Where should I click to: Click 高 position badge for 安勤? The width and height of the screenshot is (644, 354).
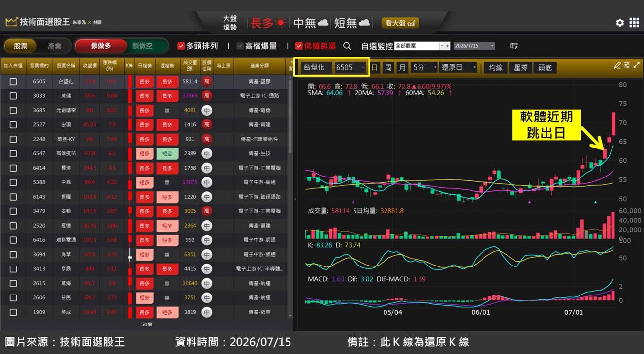click(x=207, y=211)
